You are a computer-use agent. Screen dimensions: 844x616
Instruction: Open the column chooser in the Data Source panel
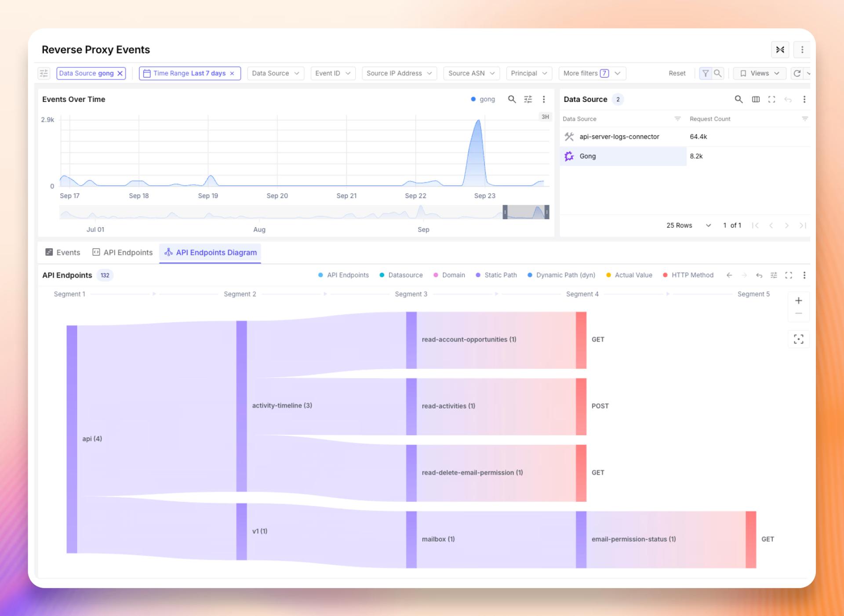(756, 99)
